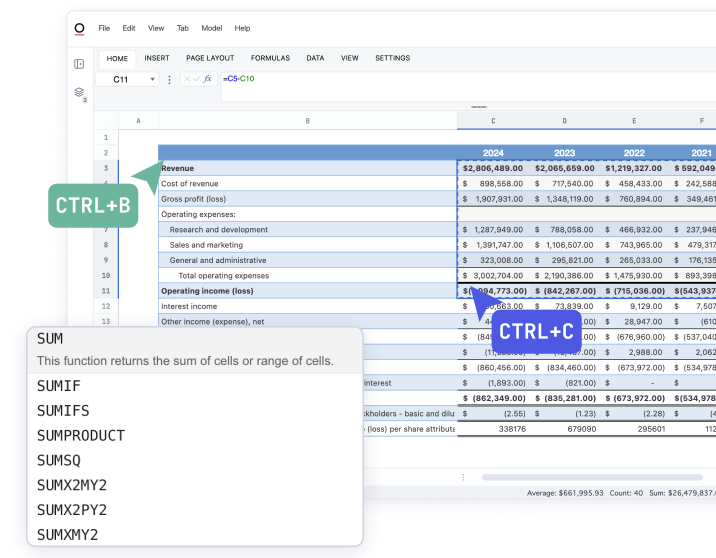The image size is (716, 558).
Task: Click the formula bar showing =C5-C10
Action: 400,79
